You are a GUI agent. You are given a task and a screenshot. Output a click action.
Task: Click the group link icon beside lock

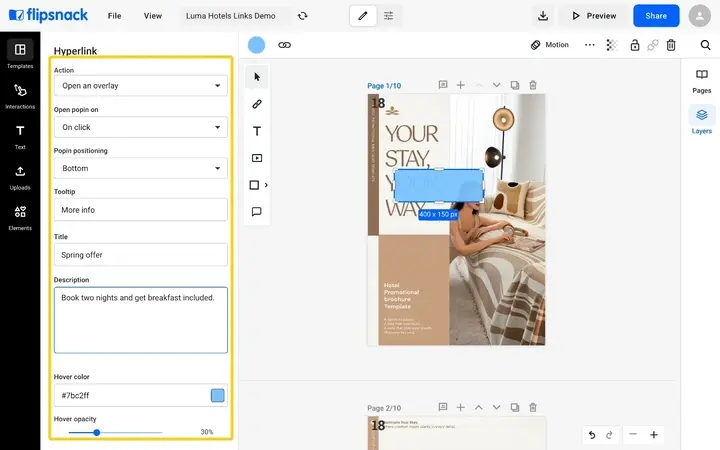[x=652, y=45]
